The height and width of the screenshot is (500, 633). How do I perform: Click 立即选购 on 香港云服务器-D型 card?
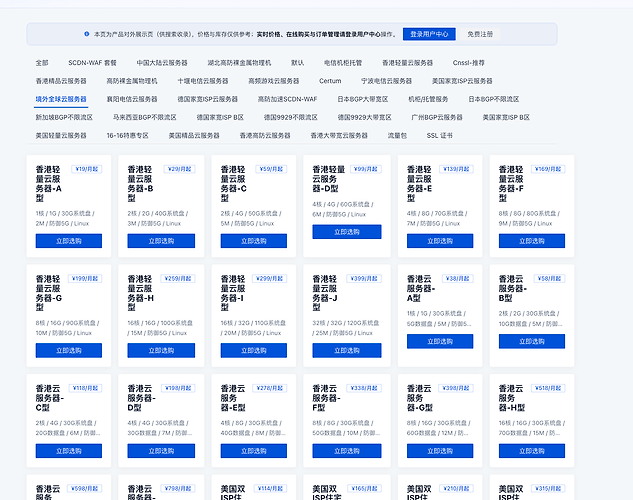[x=161, y=451]
